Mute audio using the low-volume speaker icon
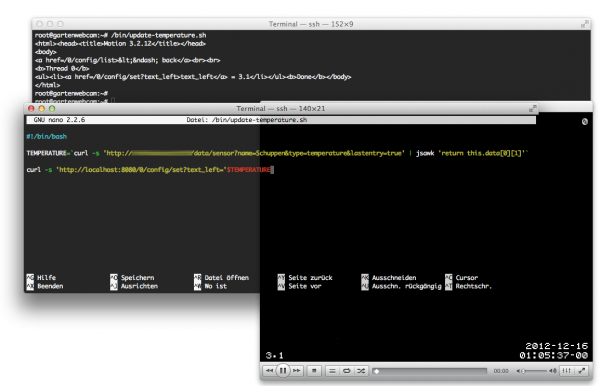 click(519, 371)
